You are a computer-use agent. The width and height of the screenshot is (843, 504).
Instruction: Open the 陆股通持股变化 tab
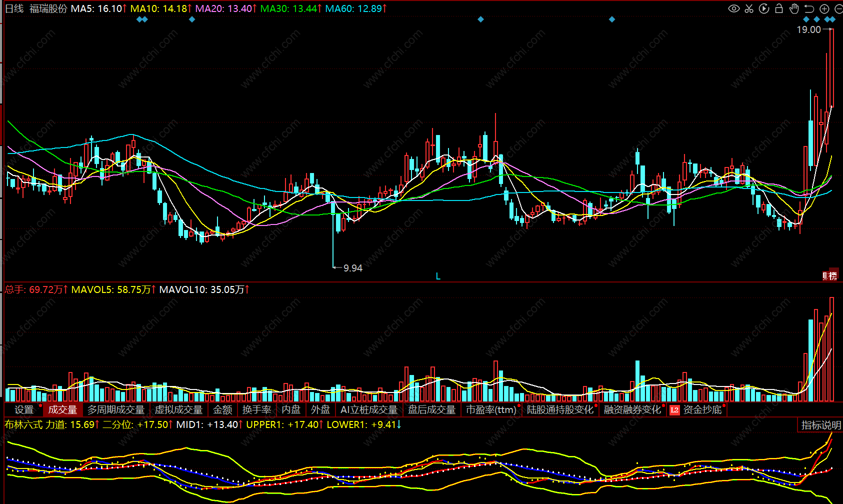(x=560, y=410)
